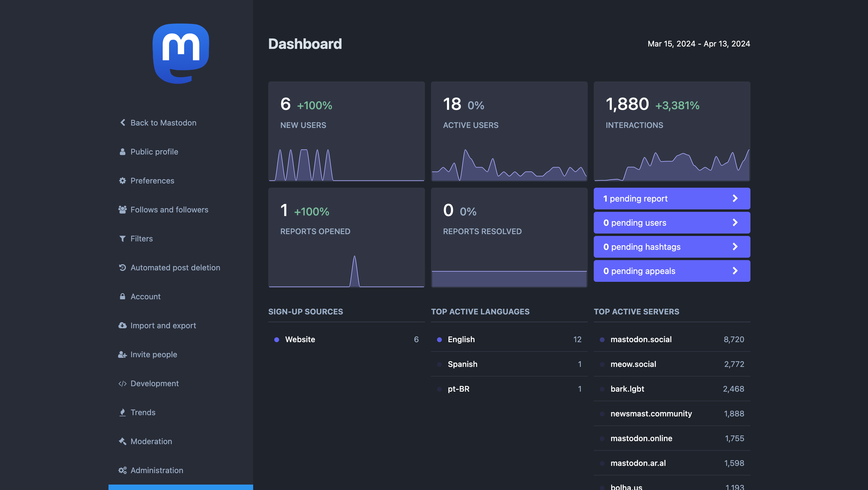Click the Invite people icon
The height and width of the screenshot is (490, 868).
[122, 355]
